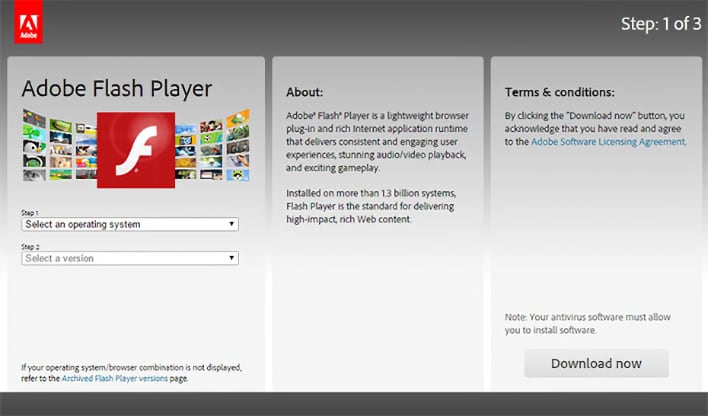
Task: Click the thumbnail collage left of the Flash logo
Action: click(60, 145)
